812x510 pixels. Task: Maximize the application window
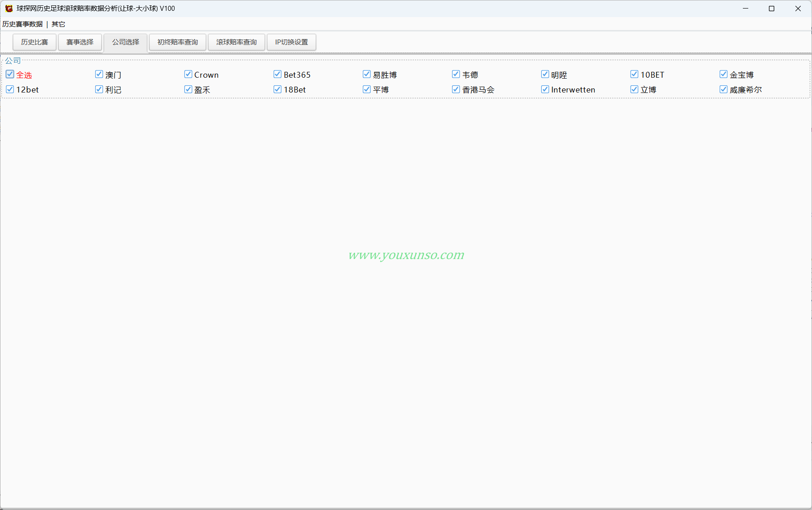pos(772,9)
